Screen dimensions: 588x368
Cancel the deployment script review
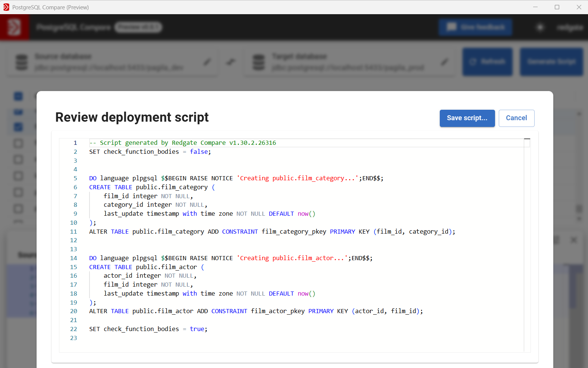click(x=516, y=118)
